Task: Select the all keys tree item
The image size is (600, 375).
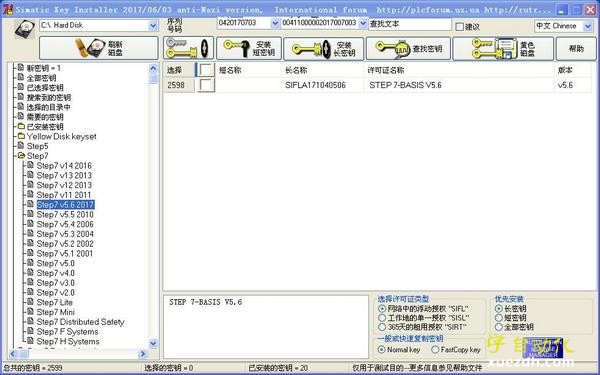Action: click(41, 78)
